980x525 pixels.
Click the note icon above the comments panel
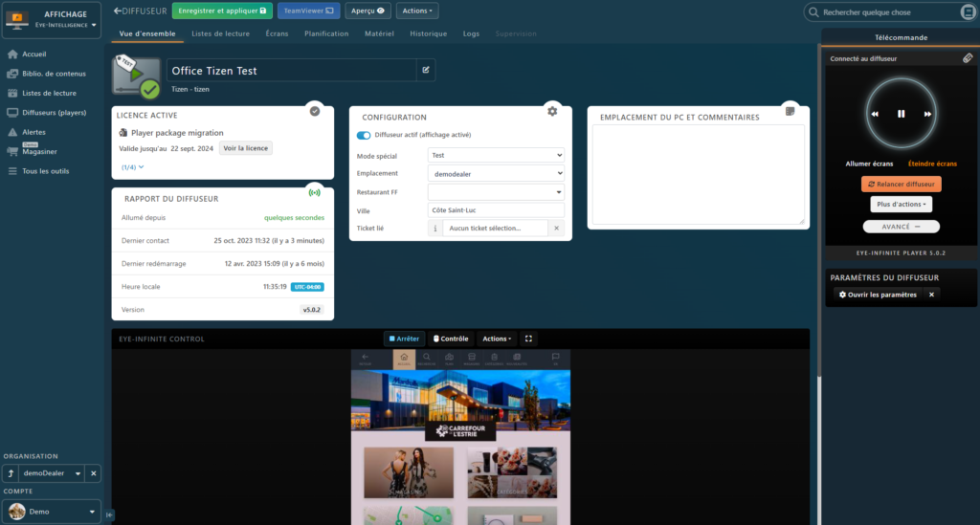(790, 111)
